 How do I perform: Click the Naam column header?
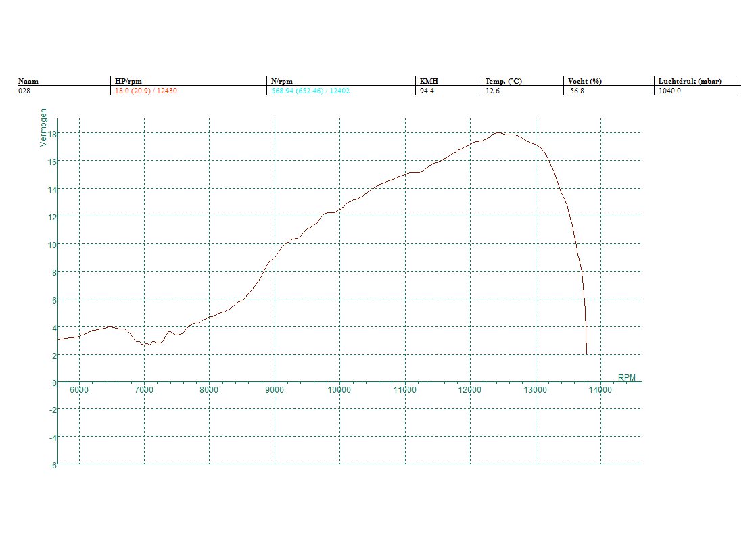click(x=28, y=81)
